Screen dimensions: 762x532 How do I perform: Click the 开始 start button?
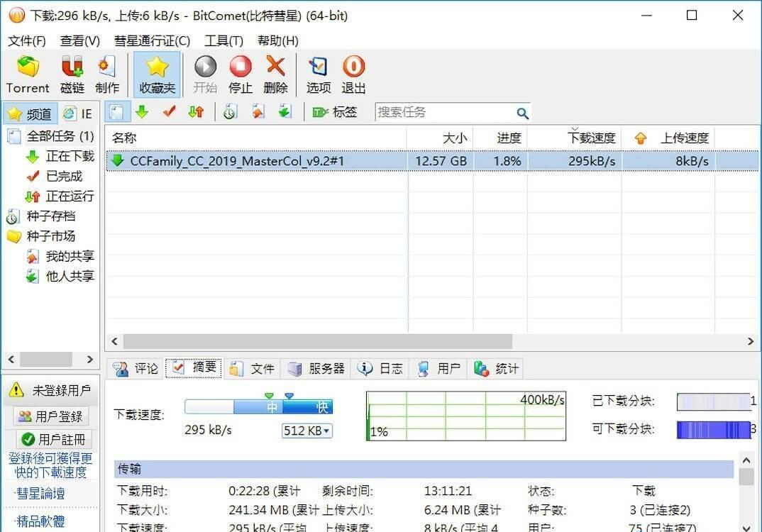click(205, 74)
